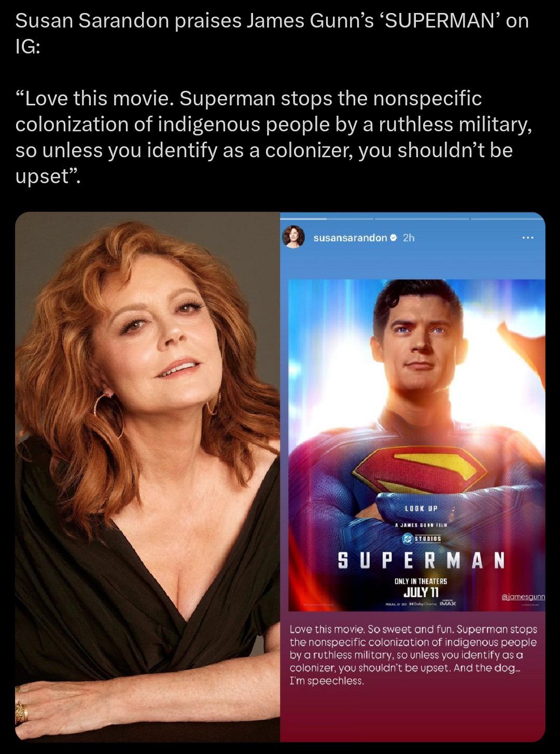This screenshot has height=754, width=560.
Task: Click the IMAX logo on the poster
Action: [x=448, y=604]
